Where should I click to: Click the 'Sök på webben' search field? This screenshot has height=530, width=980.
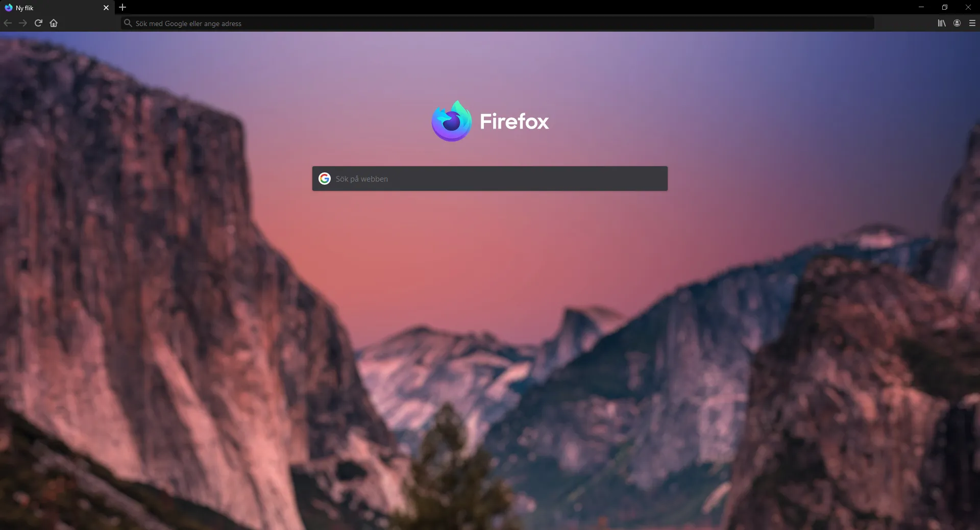tap(459, 179)
